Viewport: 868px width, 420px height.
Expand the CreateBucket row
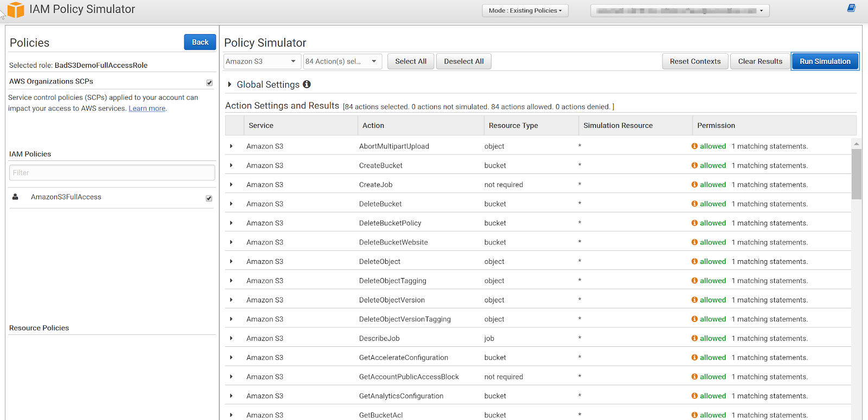[x=231, y=165]
